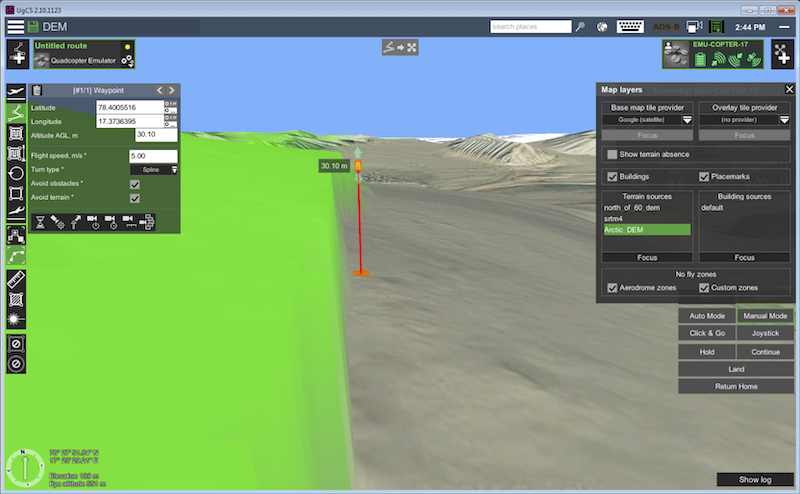Open Overlay tile provider dropdown
The width and height of the screenshot is (800, 494).
click(744, 120)
